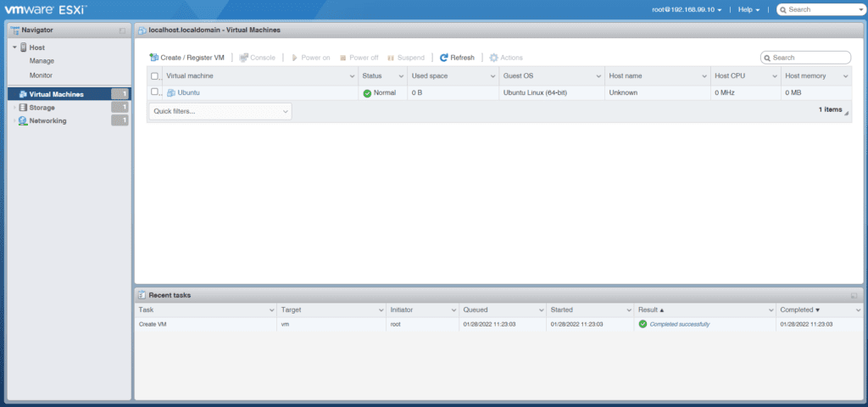The height and width of the screenshot is (407, 868).
Task: Click the Host server icon in Navigator
Action: click(x=23, y=47)
